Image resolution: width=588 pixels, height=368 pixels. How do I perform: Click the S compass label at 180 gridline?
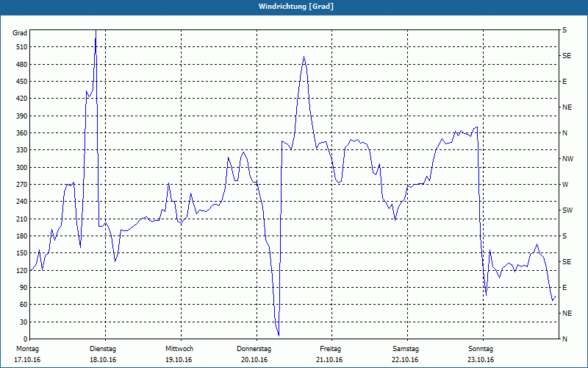(x=564, y=236)
